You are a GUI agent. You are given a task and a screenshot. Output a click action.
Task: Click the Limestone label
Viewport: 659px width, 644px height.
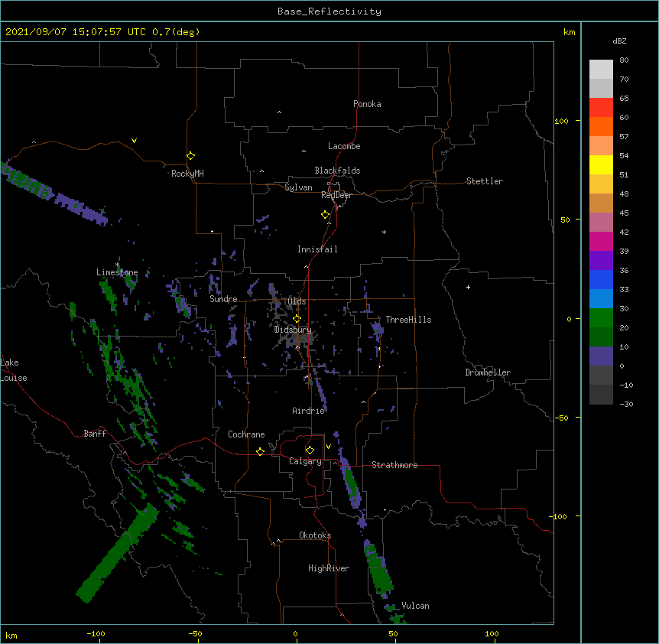click(x=117, y=272)
